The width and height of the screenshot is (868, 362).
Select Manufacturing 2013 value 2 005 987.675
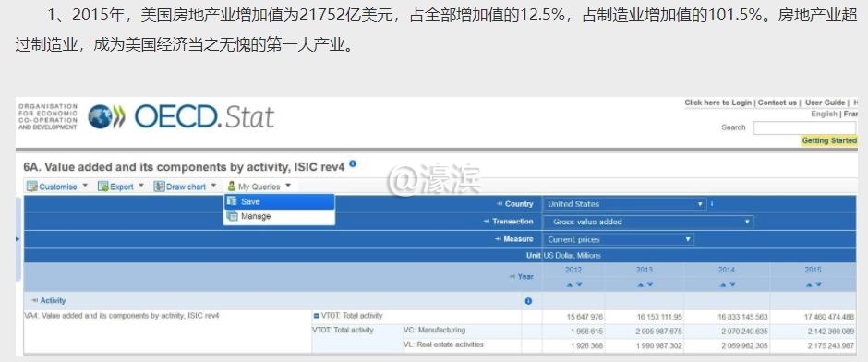tap(658, 331)
